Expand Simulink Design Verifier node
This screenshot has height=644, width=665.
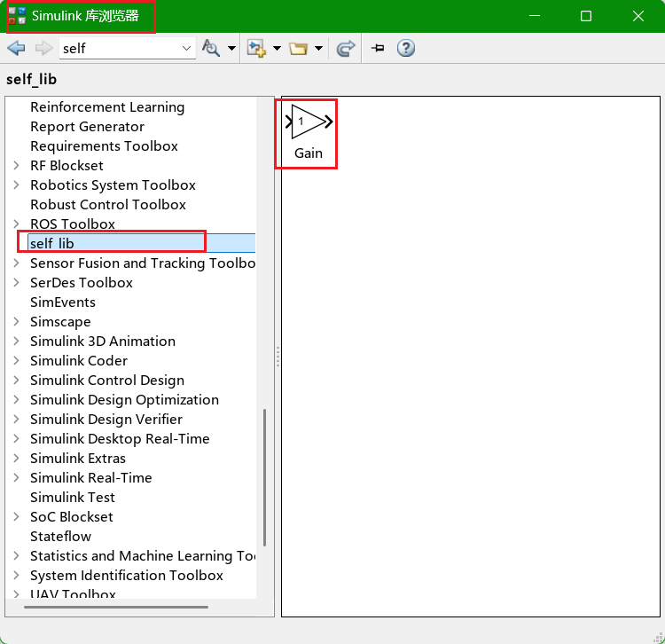pos(17,420)
